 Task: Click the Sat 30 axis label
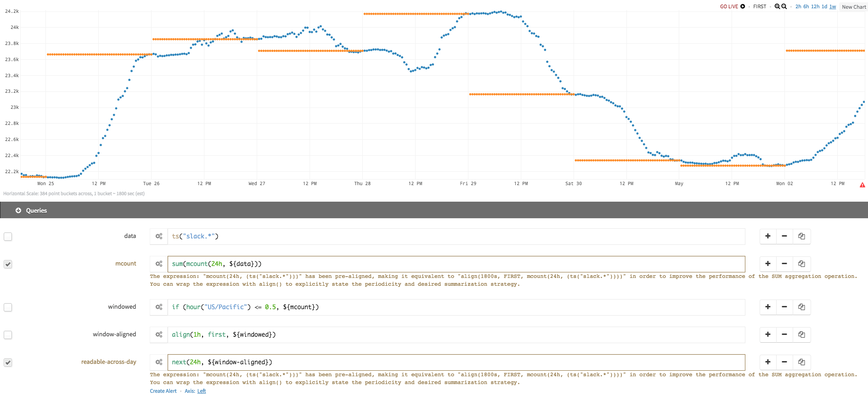[573, 183]
